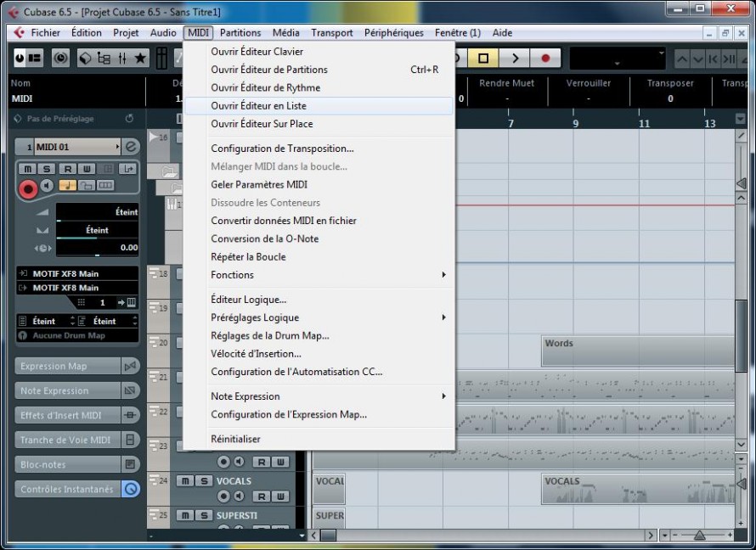Click the transport Stop button

[x=483, y=59]
